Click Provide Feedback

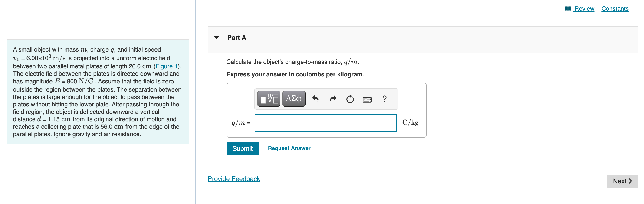[234, 178]
